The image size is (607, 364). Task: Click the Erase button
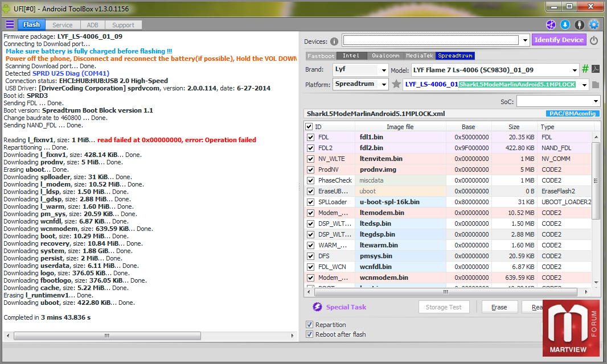(499, 307)
